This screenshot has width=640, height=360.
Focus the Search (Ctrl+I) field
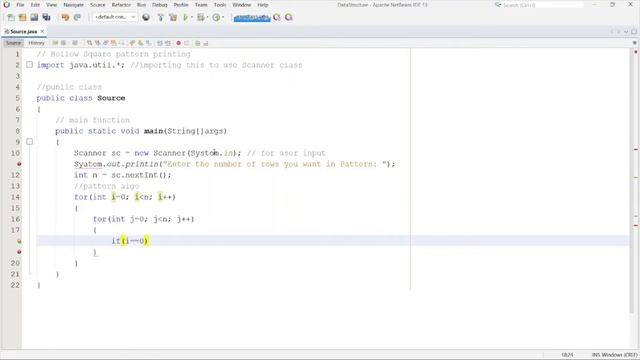click(543, 5)
